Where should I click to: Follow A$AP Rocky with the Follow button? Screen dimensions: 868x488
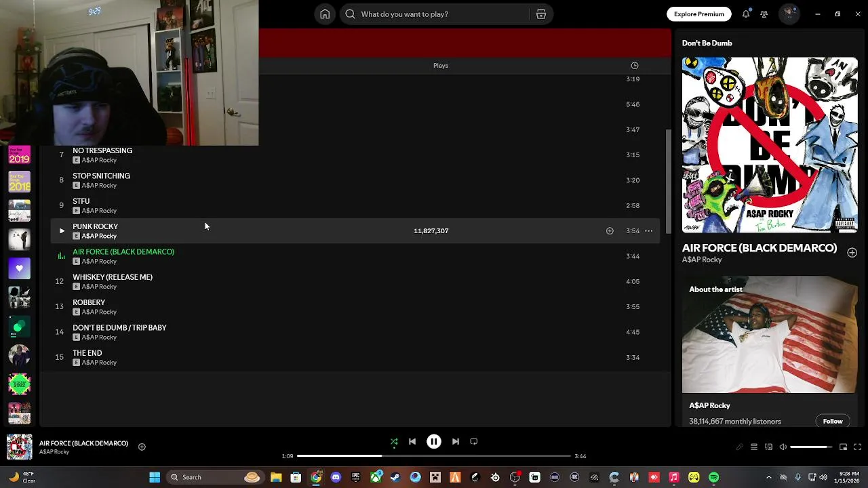(x=833, y=421)
